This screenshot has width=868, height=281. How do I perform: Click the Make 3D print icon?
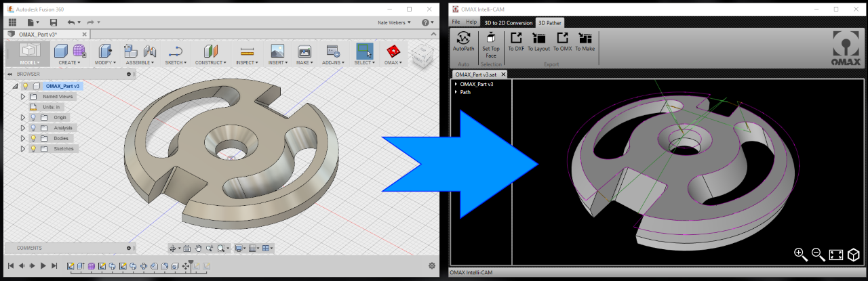304,51
